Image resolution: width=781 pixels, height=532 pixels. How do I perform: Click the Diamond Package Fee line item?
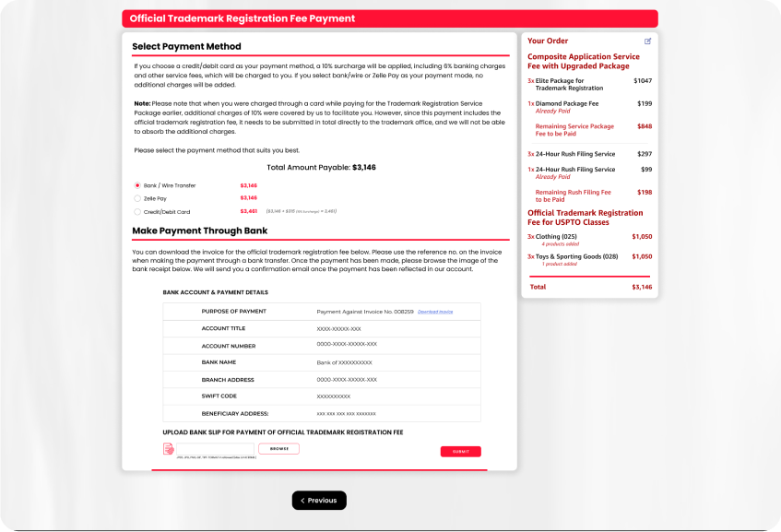(566, 103)
